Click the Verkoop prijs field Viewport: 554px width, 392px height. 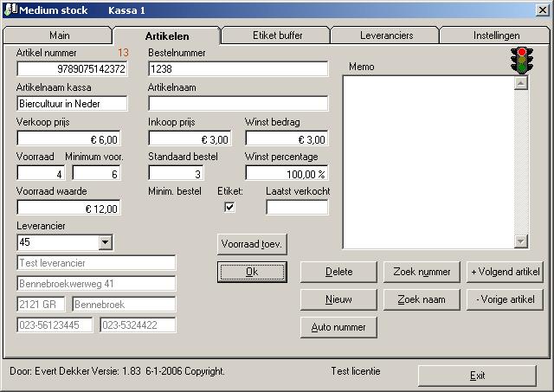[x=68, y=138]
